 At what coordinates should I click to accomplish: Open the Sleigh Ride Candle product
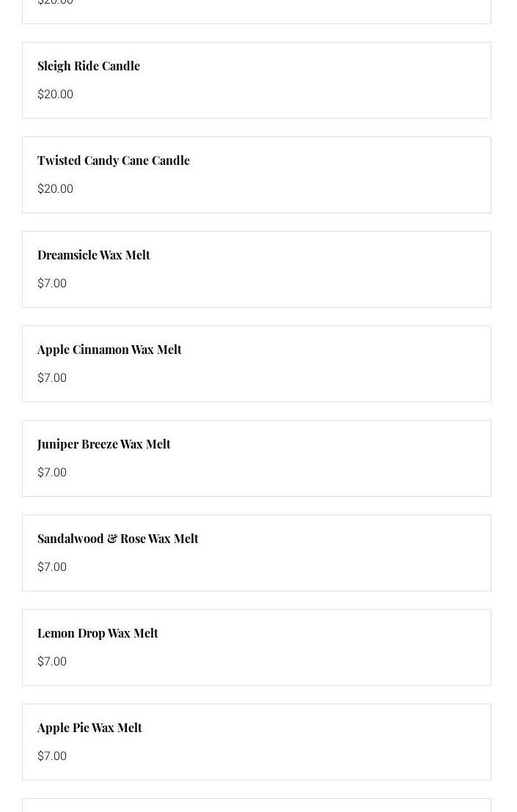click(x=89, y=66)
